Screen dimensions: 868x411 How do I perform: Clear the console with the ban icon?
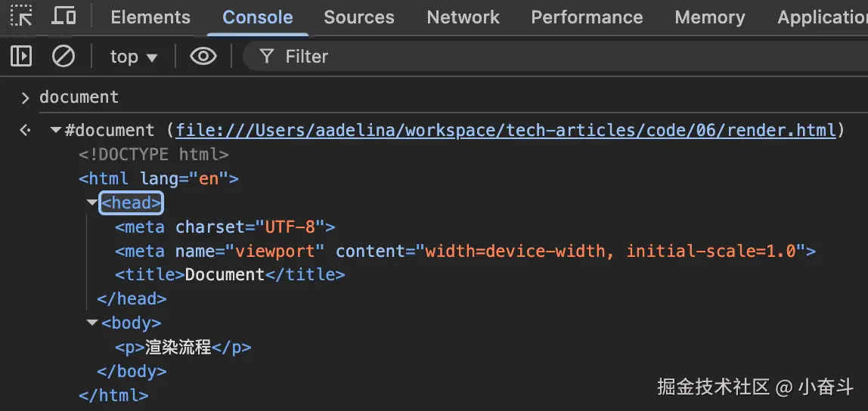click(x=63, y=56)
